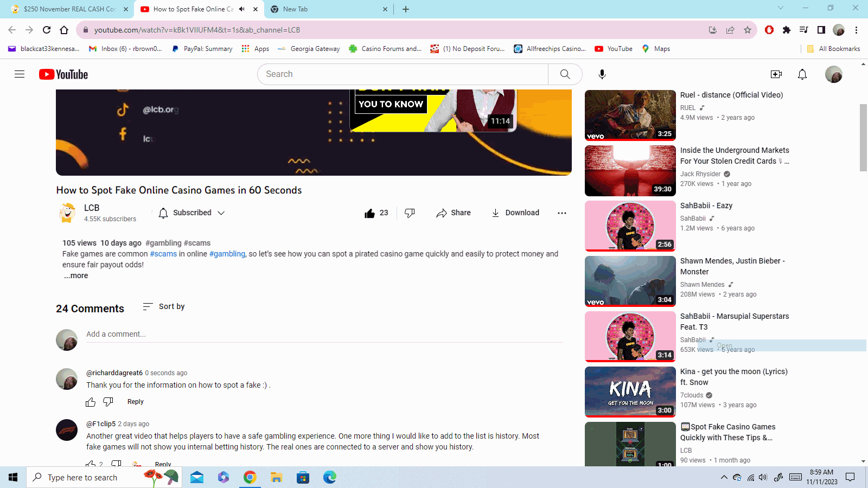Share this page icon in address bar
Image resolution: width=868 pixels, height=488 pixels.
click(x=730, y=30)
